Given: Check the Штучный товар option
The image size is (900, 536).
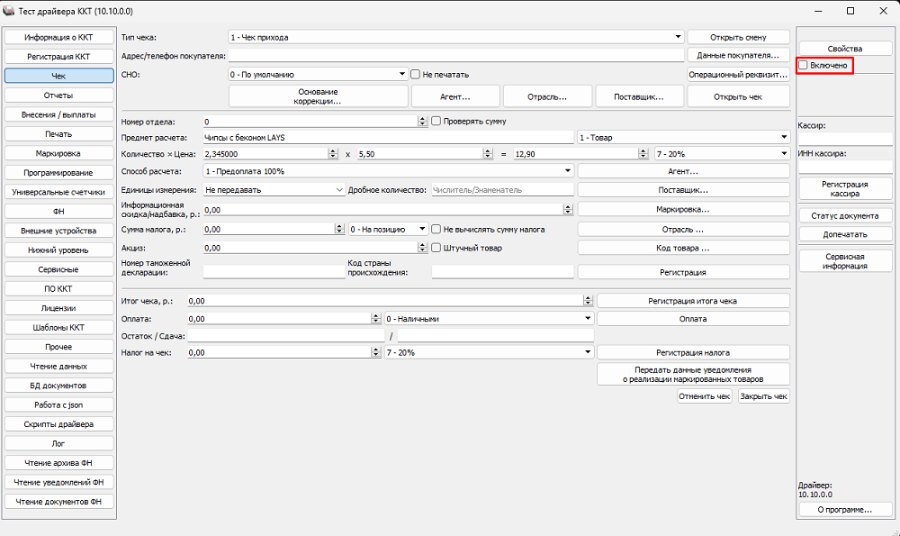Looking at the screenshot, I should click(436, 248).
